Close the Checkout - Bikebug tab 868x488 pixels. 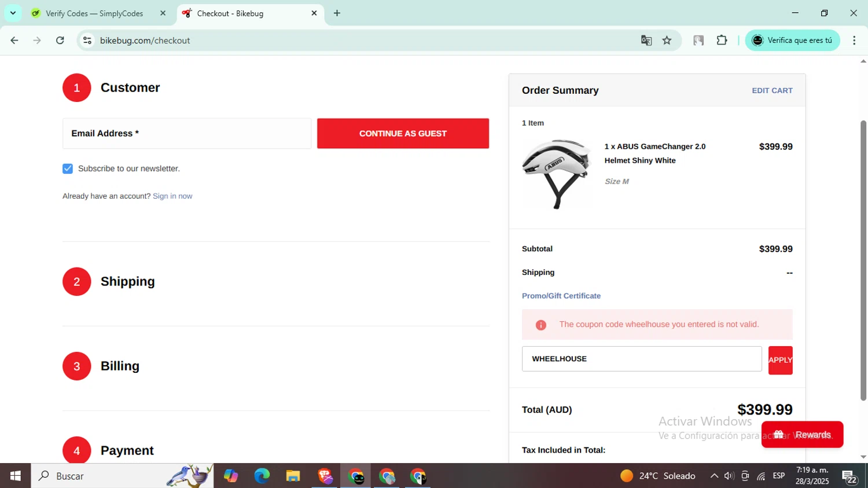314,13
